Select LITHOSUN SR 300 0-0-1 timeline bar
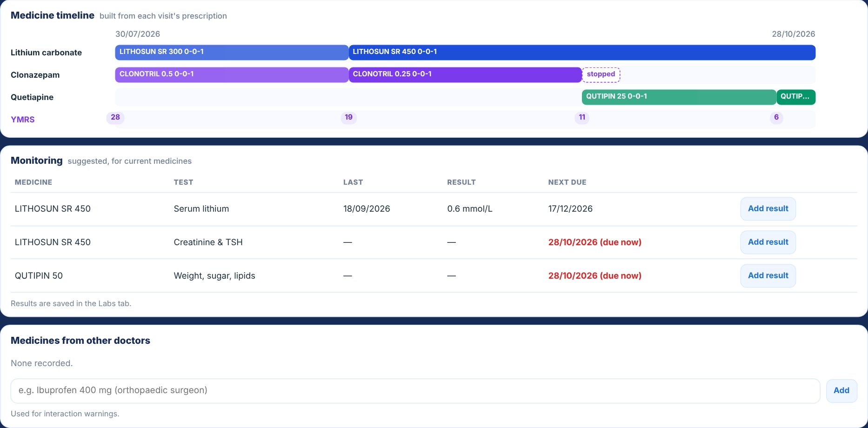 232,53
